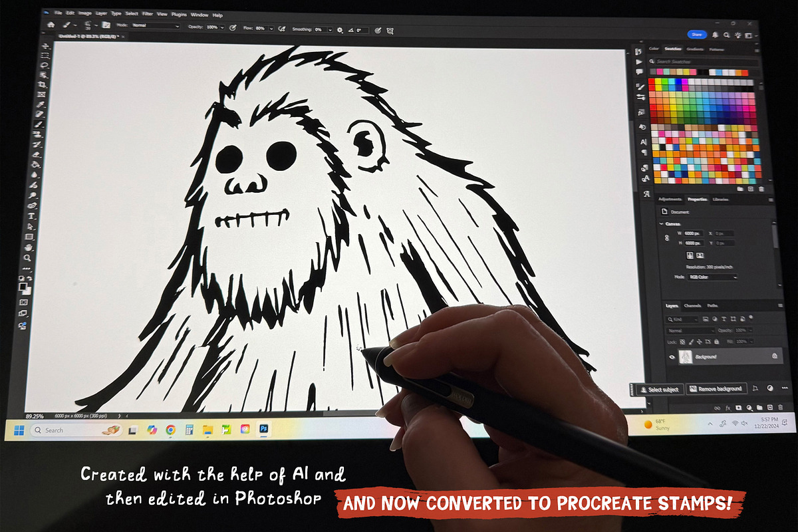Open the Paragraph panel icon
798x532 pixels.
click(644, 152)
